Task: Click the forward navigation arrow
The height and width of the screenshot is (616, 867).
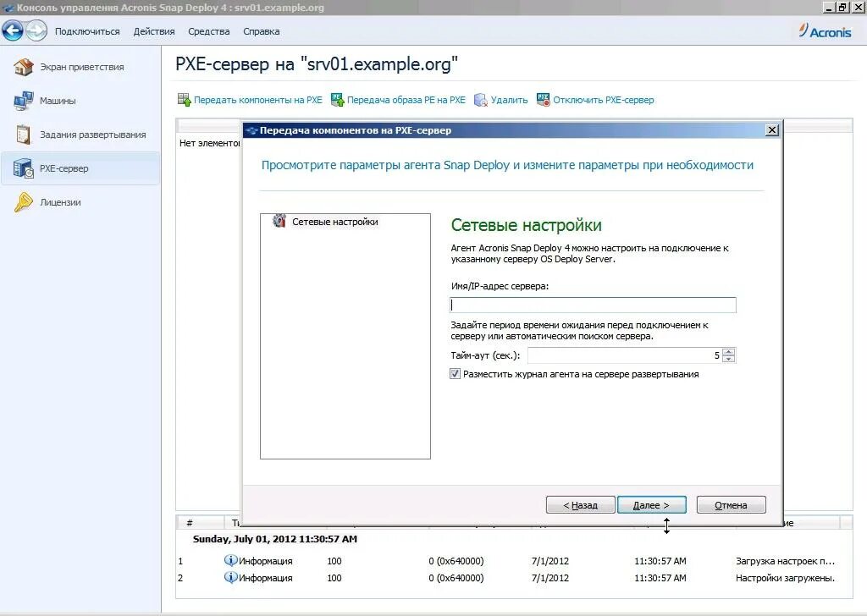Action: click(36, 31)
